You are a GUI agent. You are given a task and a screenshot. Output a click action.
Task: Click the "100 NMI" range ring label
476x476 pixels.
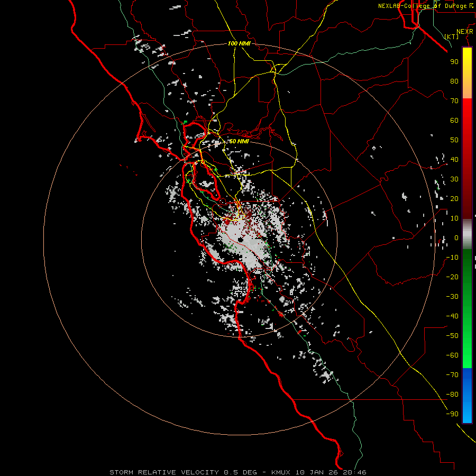coord(239,44)
